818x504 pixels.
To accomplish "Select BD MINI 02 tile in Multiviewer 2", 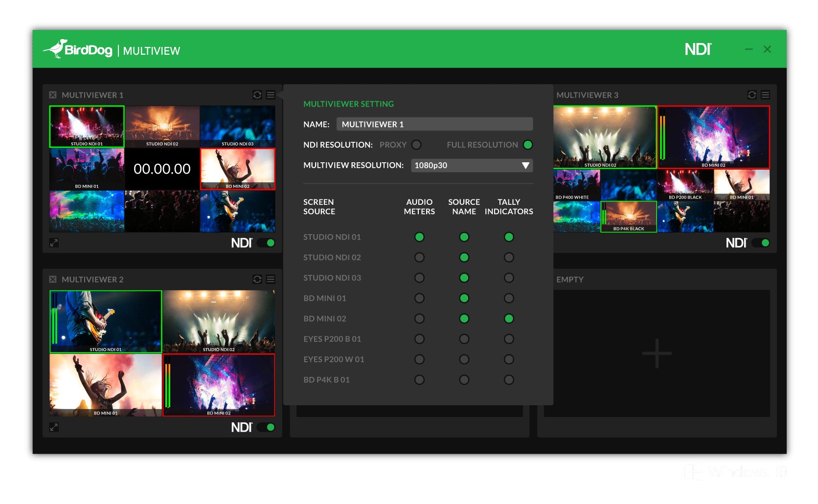I will 219,385.
